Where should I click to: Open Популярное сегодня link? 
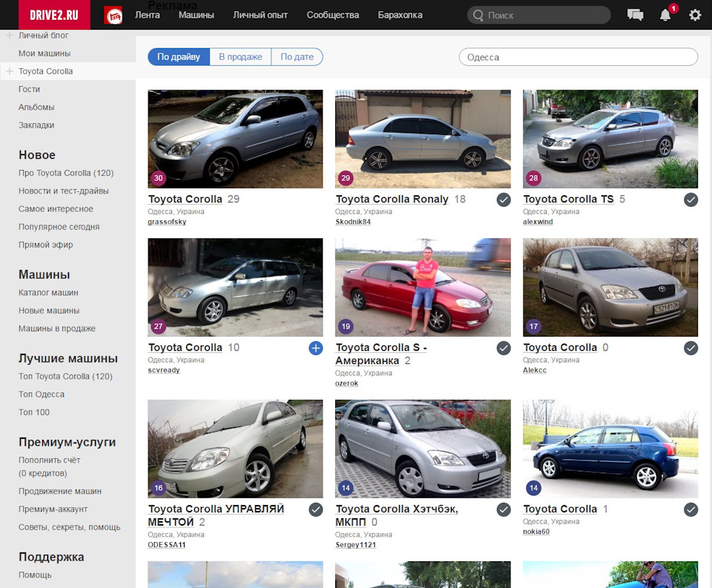(59, 227)
